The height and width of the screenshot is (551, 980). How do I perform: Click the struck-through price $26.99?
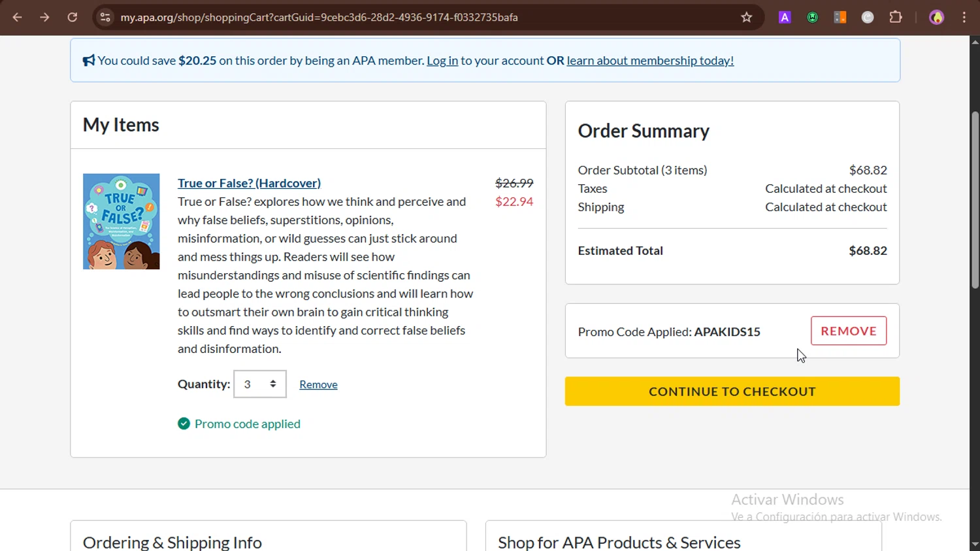pyautogui.click(x=514, y=183)
